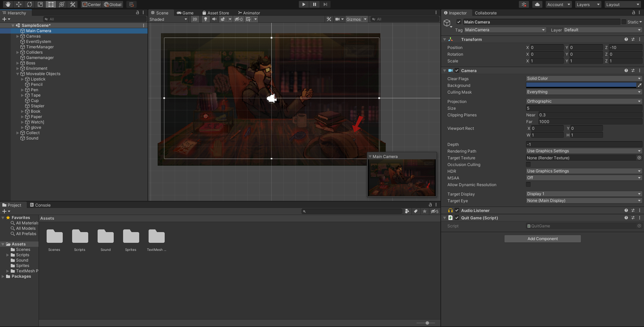Switch to the Game tab
This screenshot has width=644, height=327.
pos(185,13)
